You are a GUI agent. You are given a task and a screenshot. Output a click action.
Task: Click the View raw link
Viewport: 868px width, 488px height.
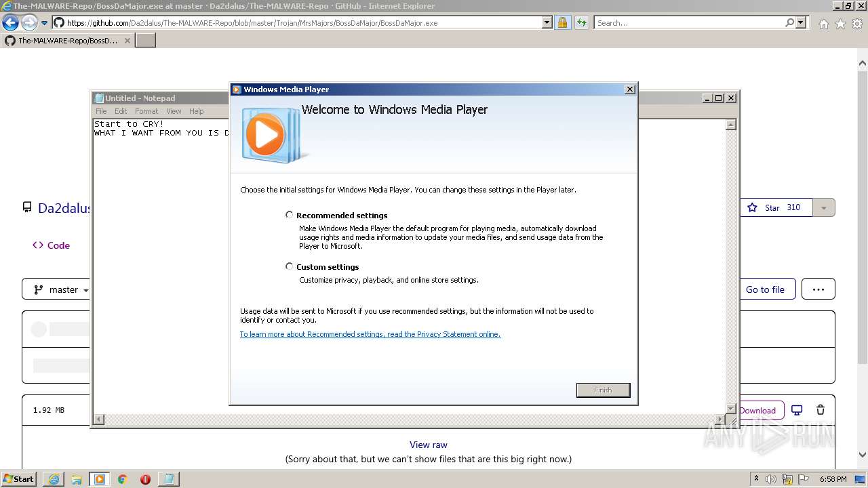point(429,445)
